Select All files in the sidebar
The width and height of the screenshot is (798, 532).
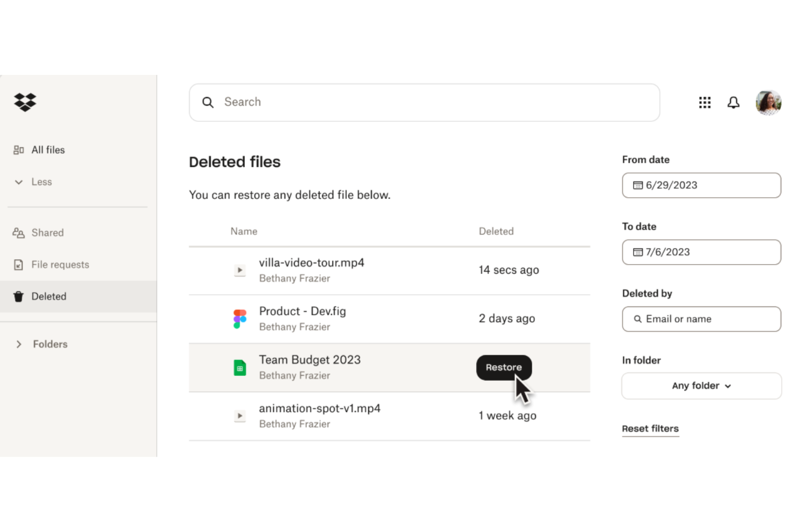pyautogui.click(x=48, y=149)
